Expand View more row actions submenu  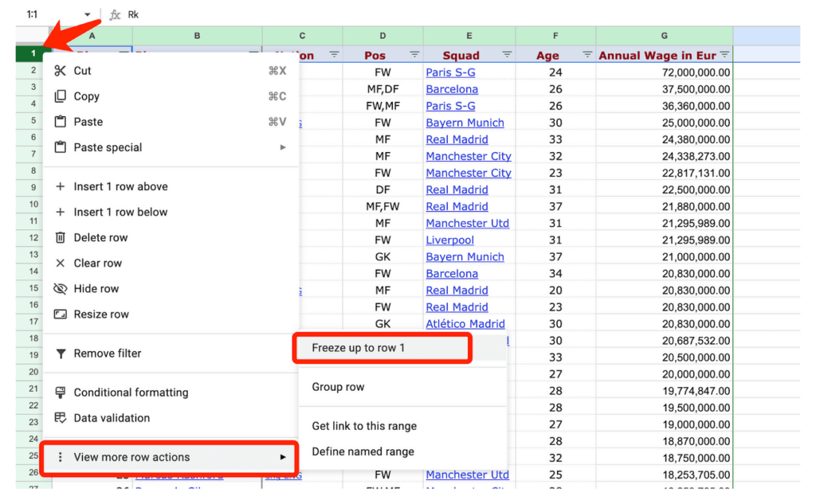point(282,457)
